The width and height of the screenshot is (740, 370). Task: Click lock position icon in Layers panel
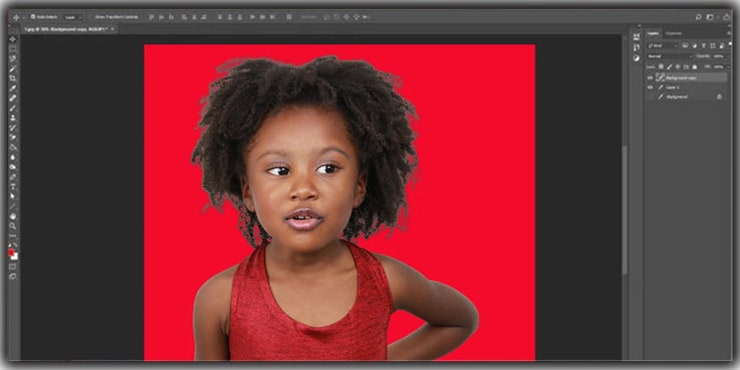point(678,67)
